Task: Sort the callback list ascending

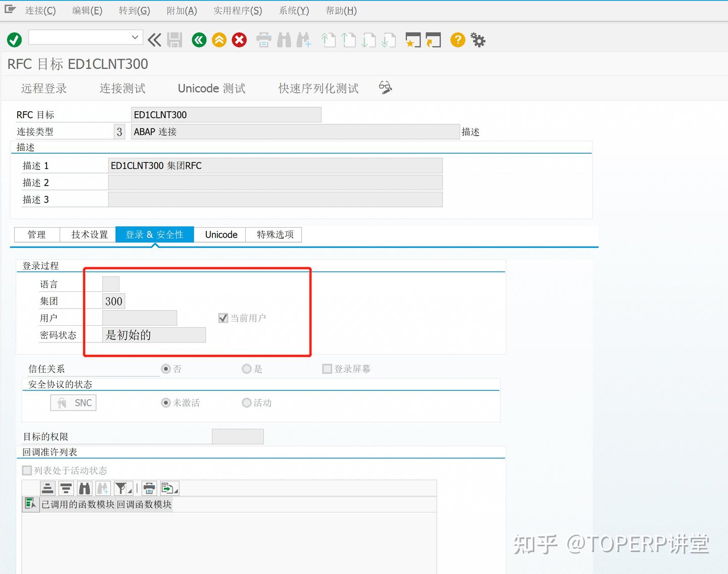Action: (48, 488)
